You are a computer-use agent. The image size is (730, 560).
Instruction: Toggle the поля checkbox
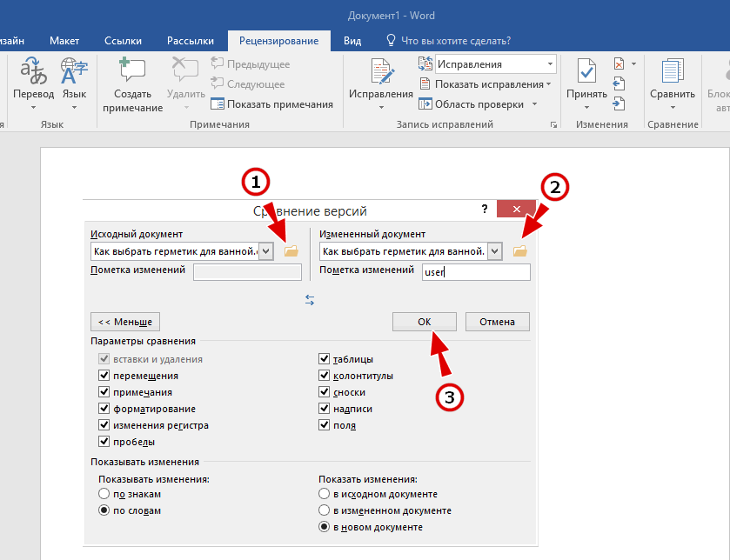(x=324, y=425)
